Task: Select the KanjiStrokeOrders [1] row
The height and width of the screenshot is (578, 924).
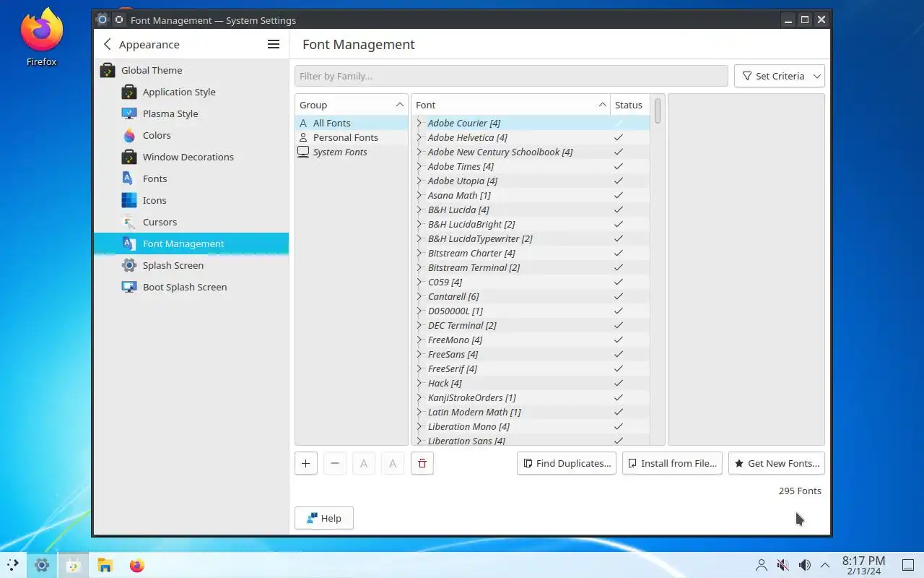Action: pyautogui.click(x=531, y=397)
